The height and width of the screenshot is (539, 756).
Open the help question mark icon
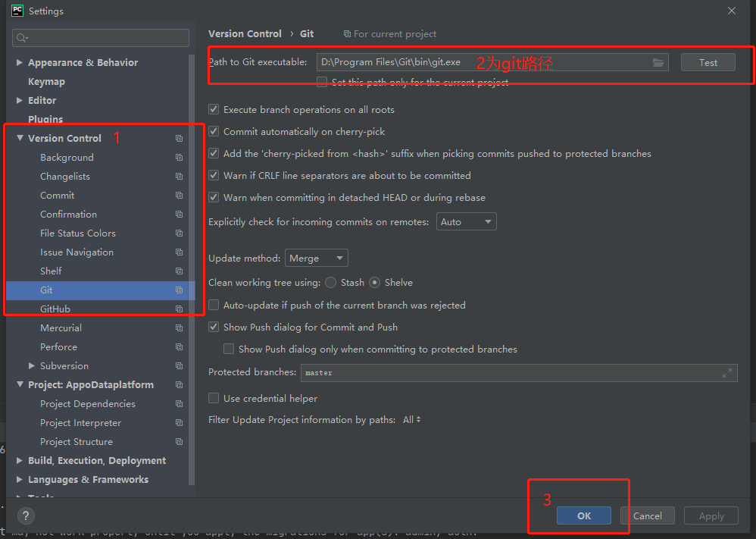(26, 515)
